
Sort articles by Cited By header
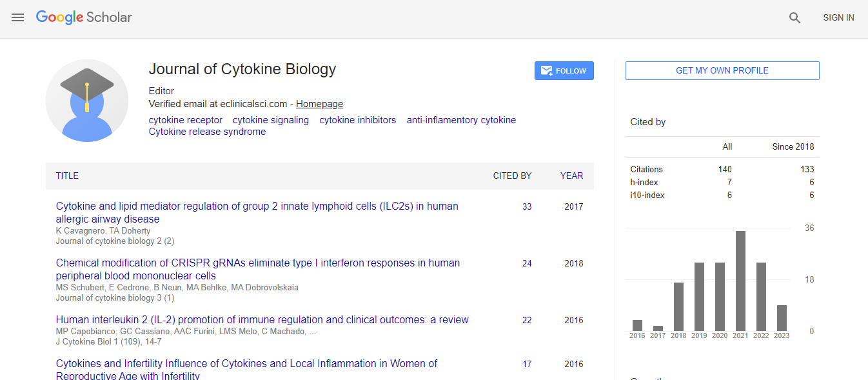click(512, 175)
